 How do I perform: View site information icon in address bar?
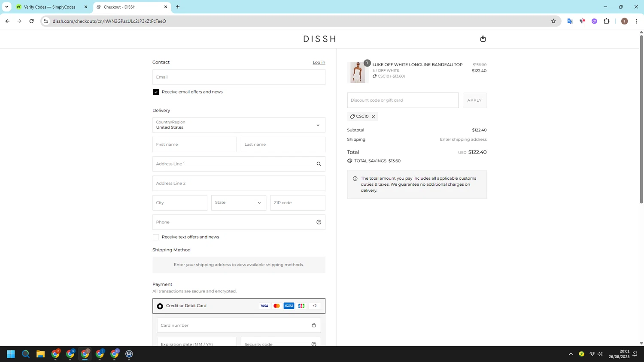46,21
